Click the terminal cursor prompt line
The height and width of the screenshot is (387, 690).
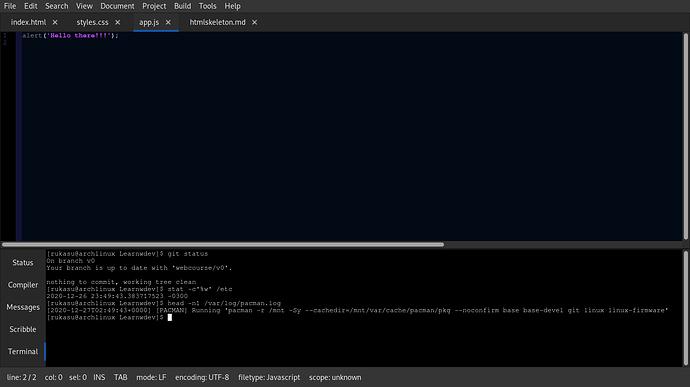tap(109, 317)
